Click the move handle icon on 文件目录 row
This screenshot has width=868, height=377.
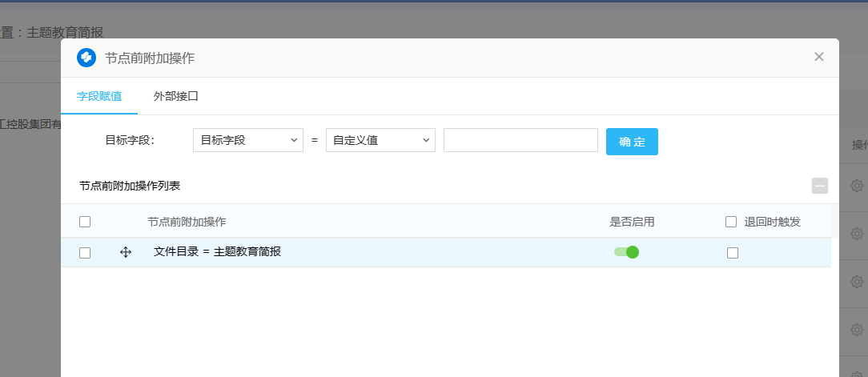[x=126, y=252]
